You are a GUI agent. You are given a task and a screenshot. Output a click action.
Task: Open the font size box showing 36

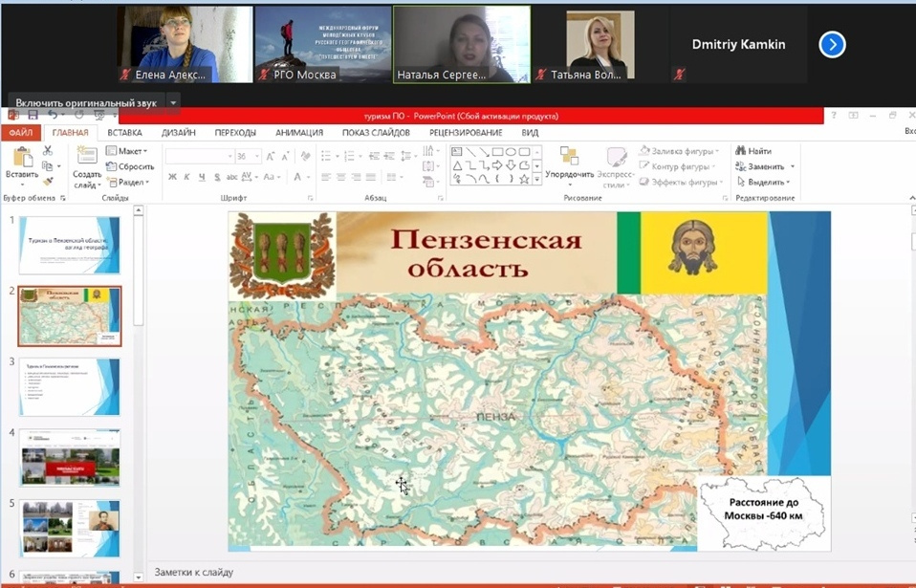coord(247,156)
